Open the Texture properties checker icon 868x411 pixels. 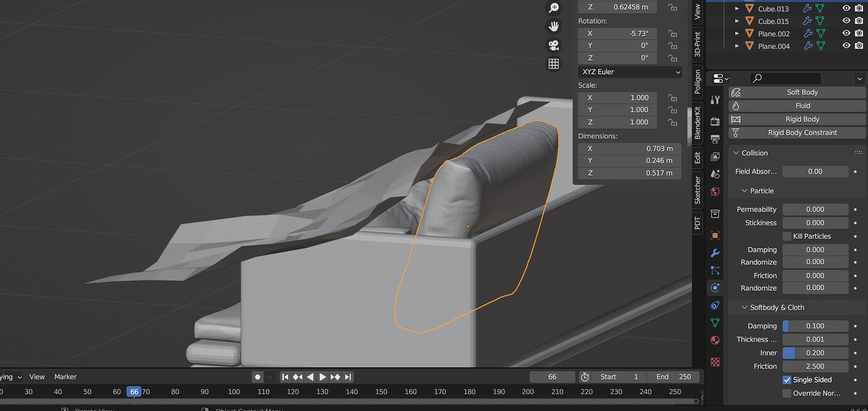coord(715,362)
